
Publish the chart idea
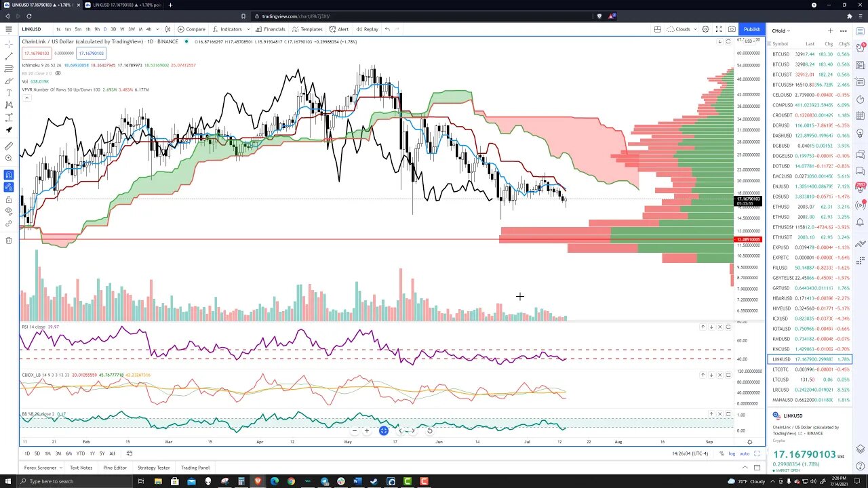752,29
